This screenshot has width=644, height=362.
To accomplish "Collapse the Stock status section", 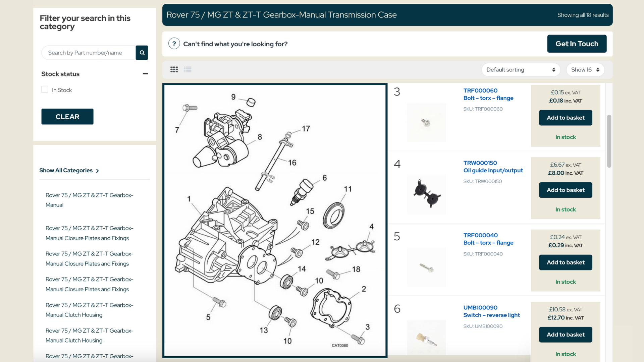I will tap(145, 74).
